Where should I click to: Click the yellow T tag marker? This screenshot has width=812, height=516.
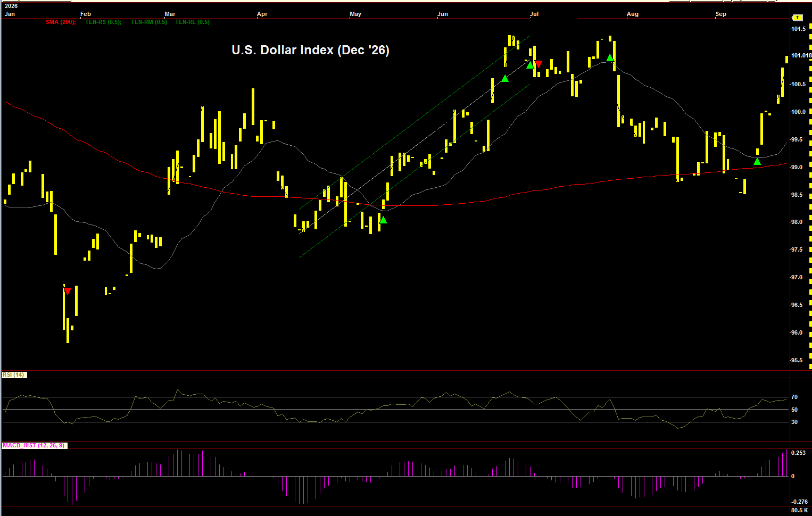pyautogui.click(x=798, y=18)
